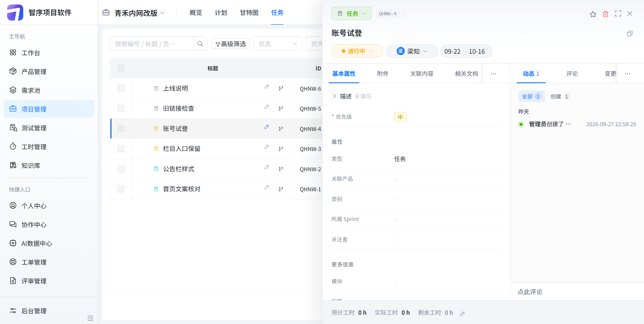Change status from 进行中 dropdown
The image size is (644, 324).
click(x=357, y=51)
